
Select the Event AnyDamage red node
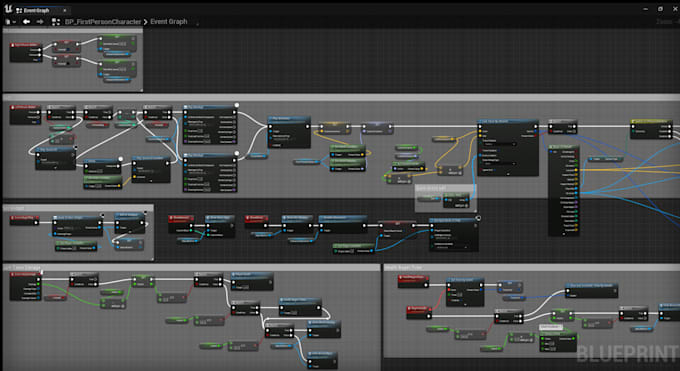tap(25, 286)
